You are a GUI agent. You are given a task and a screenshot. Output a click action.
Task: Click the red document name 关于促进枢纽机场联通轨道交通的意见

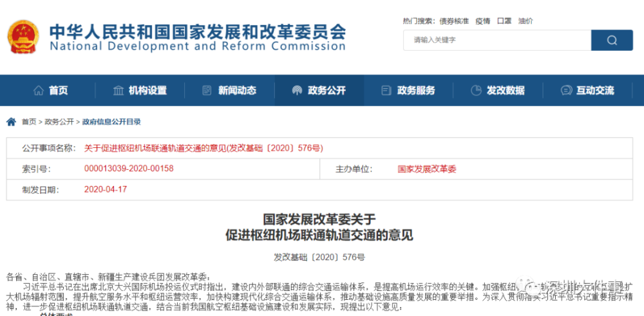pos(204,148)
